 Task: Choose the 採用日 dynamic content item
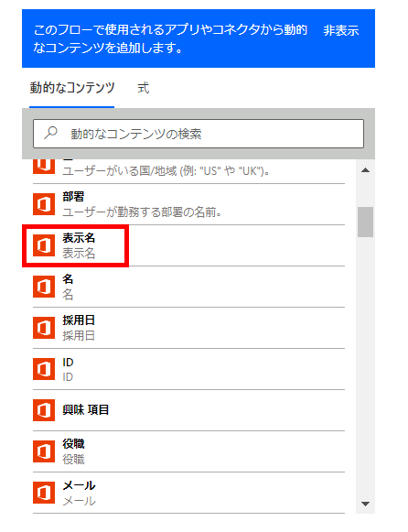pyautogui.click(x=188, y=328)
